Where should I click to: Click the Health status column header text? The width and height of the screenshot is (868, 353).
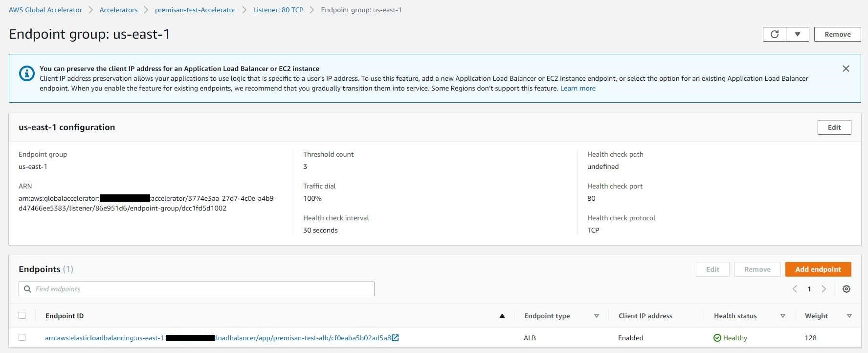pos(735,316)
